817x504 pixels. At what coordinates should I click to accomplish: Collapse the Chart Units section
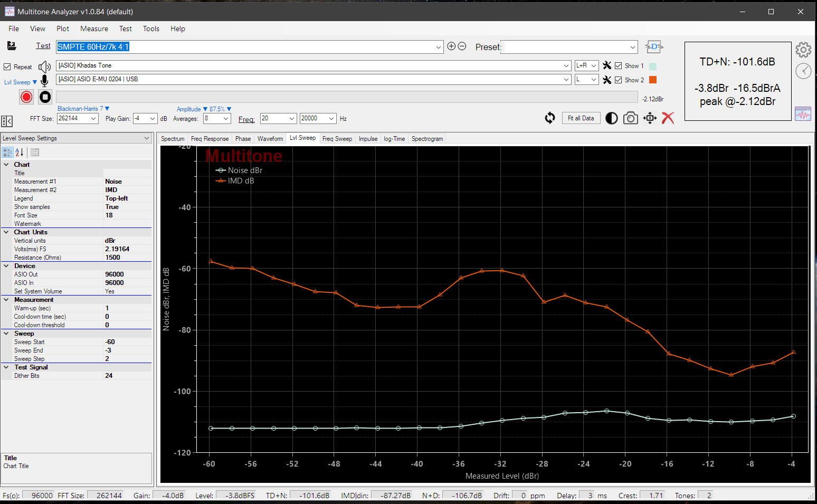click(6, 232)
